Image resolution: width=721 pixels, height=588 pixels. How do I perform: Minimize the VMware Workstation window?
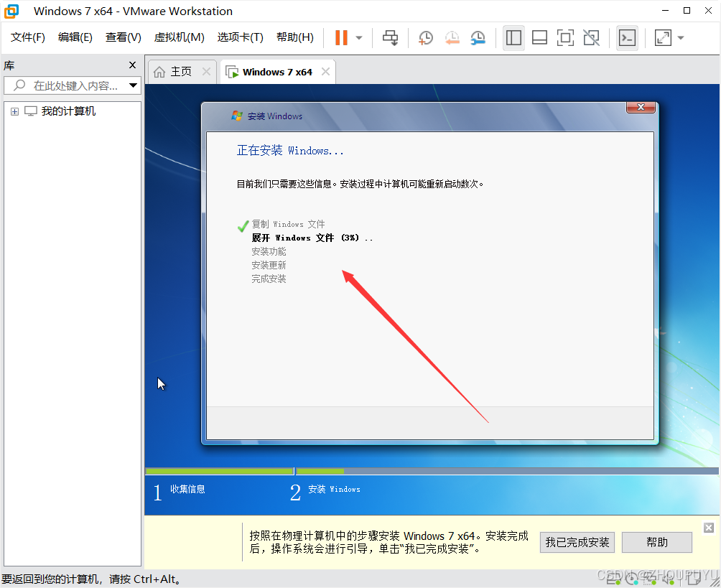click(x=665, y=11)
